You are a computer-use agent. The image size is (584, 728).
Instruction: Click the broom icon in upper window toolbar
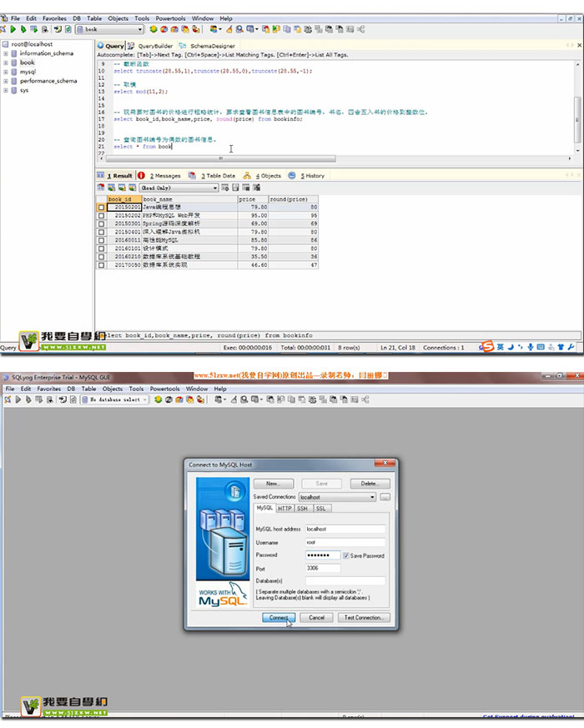pos(229,29)
